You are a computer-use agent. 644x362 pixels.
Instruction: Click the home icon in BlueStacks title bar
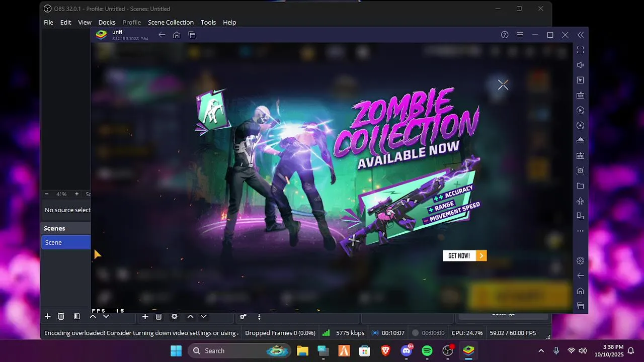[x=177, y=35]
